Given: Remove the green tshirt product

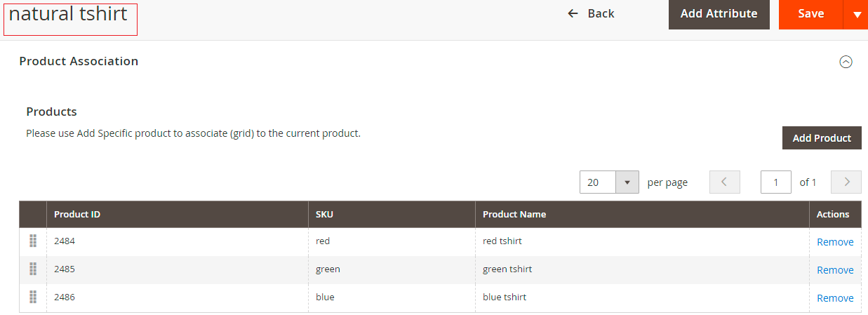Looking at the screenshot, I should (x=835, y=270).
